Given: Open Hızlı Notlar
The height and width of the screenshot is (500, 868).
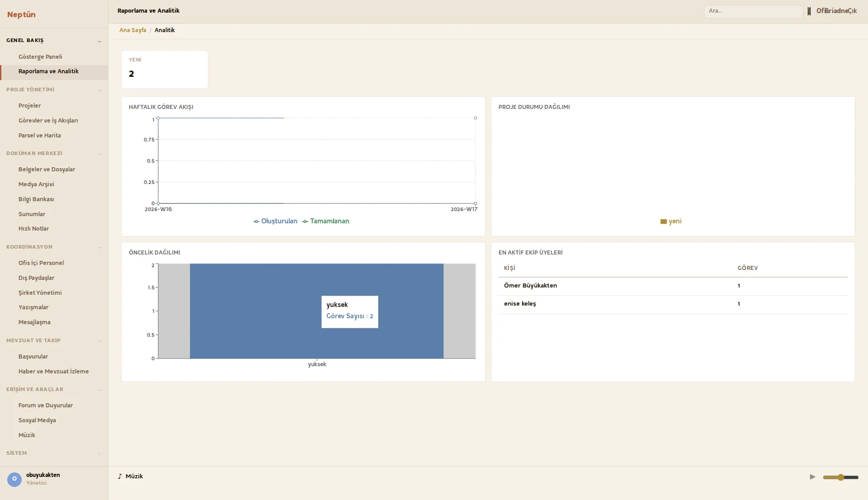Looking at the screenshot, I should click(54, 229).
